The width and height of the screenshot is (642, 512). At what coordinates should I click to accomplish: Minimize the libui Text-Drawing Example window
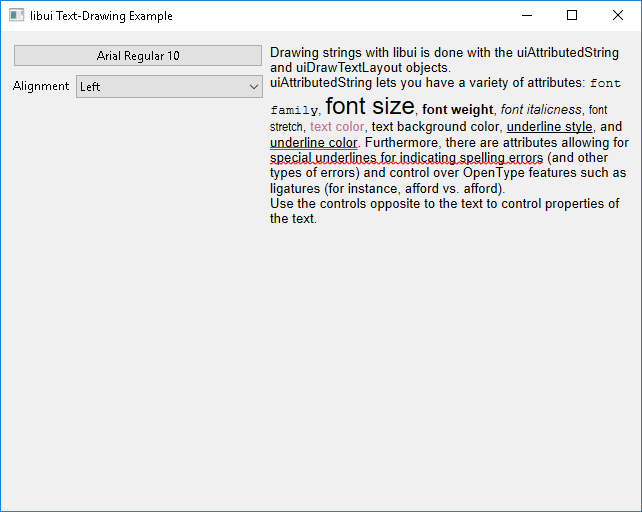[527, 16]
